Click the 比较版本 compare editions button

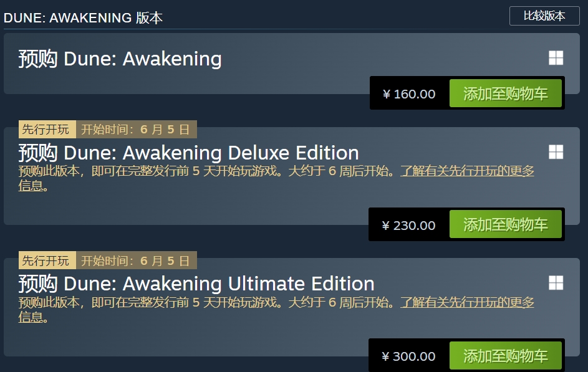pos(544,16)
